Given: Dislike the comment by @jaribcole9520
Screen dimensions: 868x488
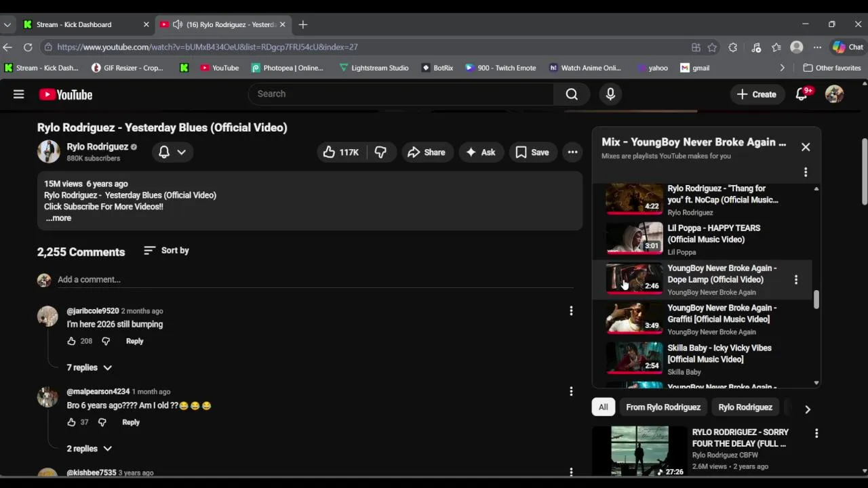Looking at the screenshot, I should pos(106,341).
